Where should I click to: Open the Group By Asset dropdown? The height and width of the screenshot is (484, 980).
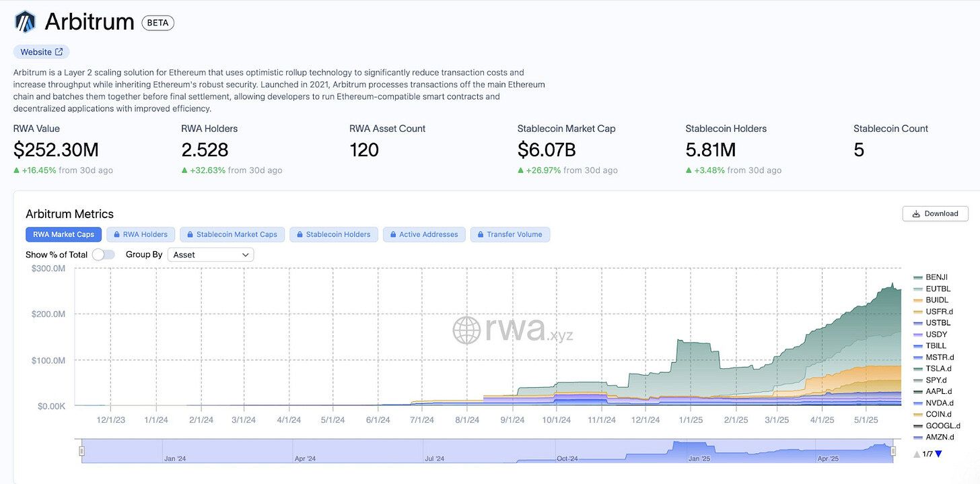pos(210,254)
